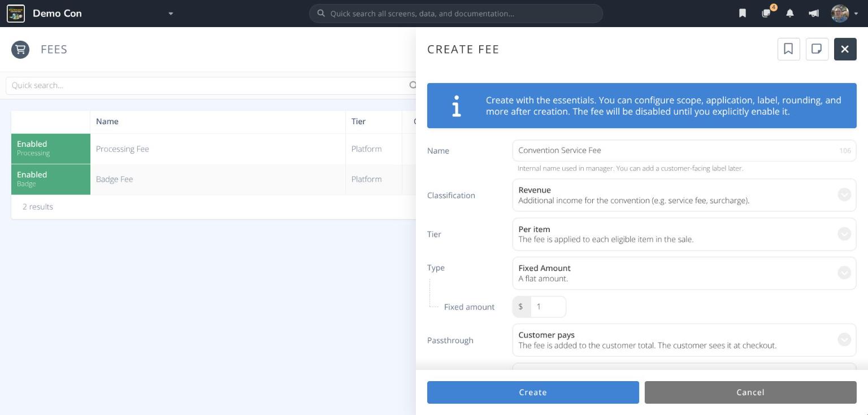Open the Demo Con convention switcher dropdown
This screenshot has width=868, height=415.
pyautogui.click(x=171, y=14)
